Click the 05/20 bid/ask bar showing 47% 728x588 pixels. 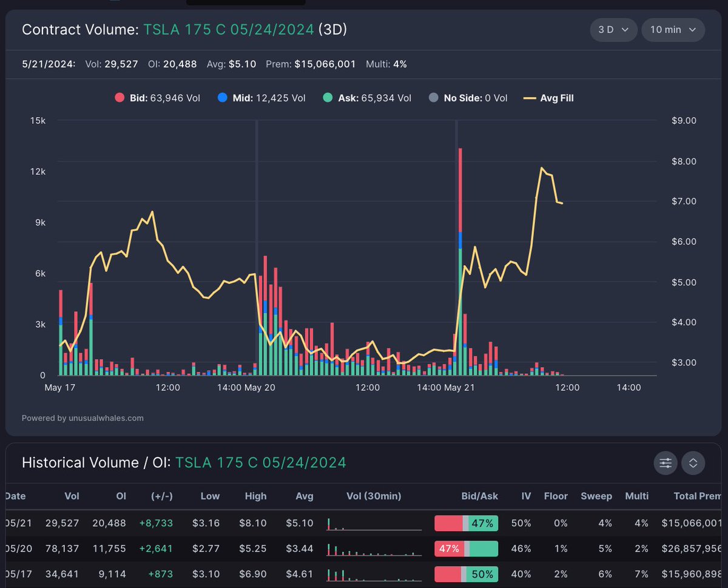(467, 549)
